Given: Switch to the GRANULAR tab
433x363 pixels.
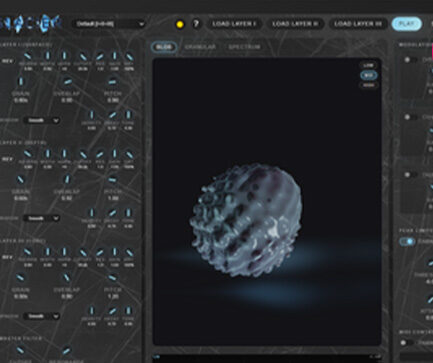Looking at the screenshot, I should [200, 47].
